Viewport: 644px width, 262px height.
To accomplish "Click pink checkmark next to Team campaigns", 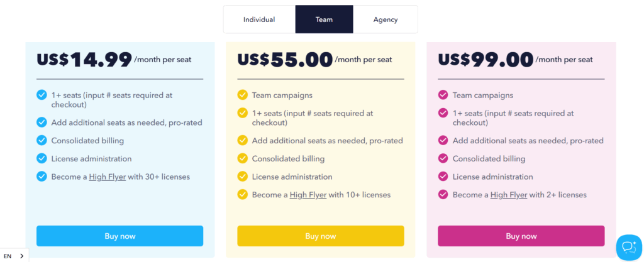I will (x=443, y=95).
